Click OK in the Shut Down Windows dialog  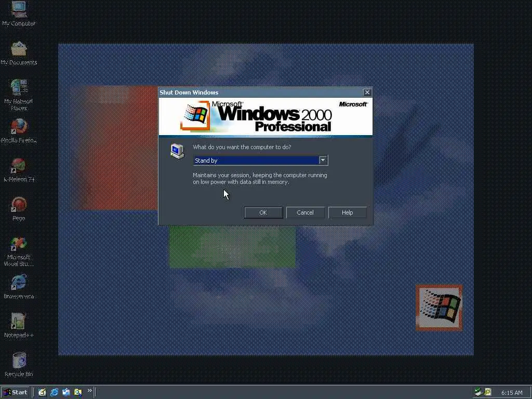[x=263, y=212]
